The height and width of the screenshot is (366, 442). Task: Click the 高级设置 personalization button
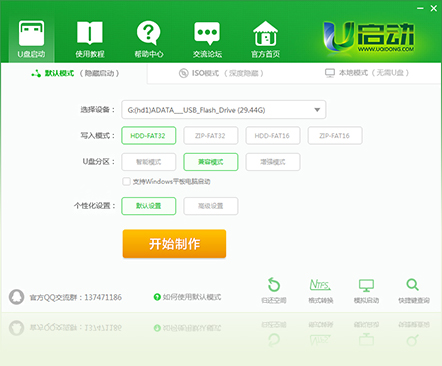point(211,206)
